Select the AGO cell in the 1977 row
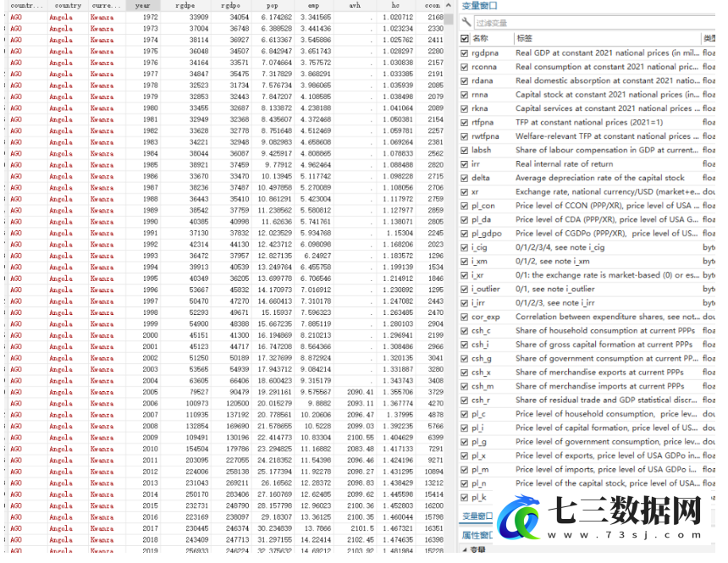This screenshot has height=563, width=728. point(16,74)
